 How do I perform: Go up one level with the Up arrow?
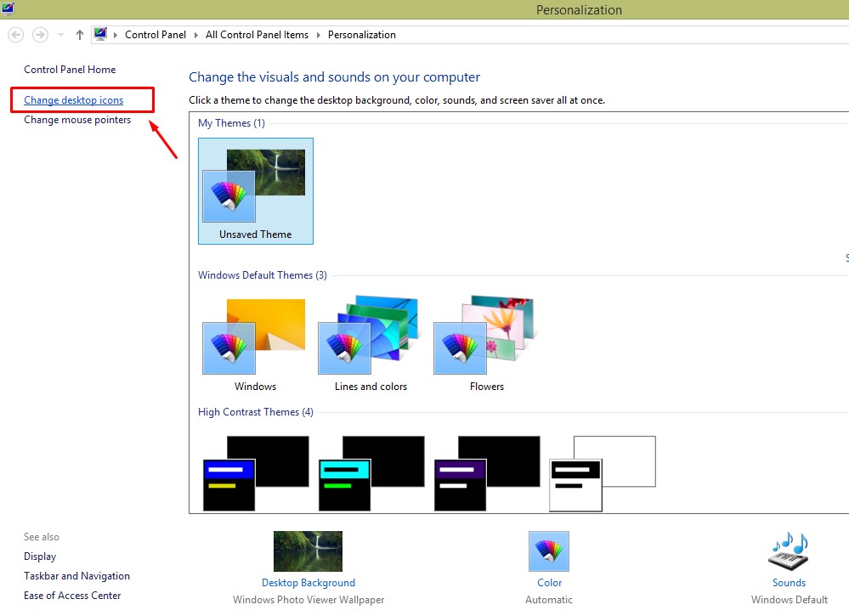click(80, 35)
